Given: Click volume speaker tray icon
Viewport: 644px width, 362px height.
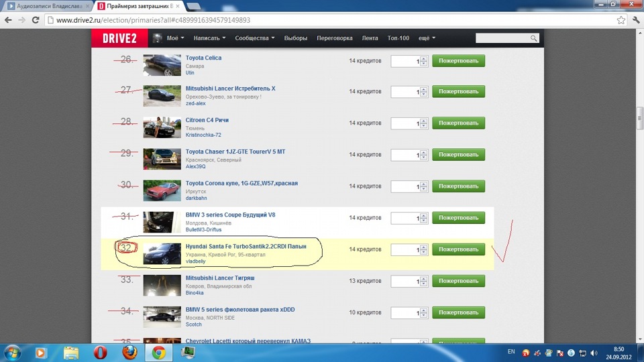Looking at the screenshot, I should 594,353.
